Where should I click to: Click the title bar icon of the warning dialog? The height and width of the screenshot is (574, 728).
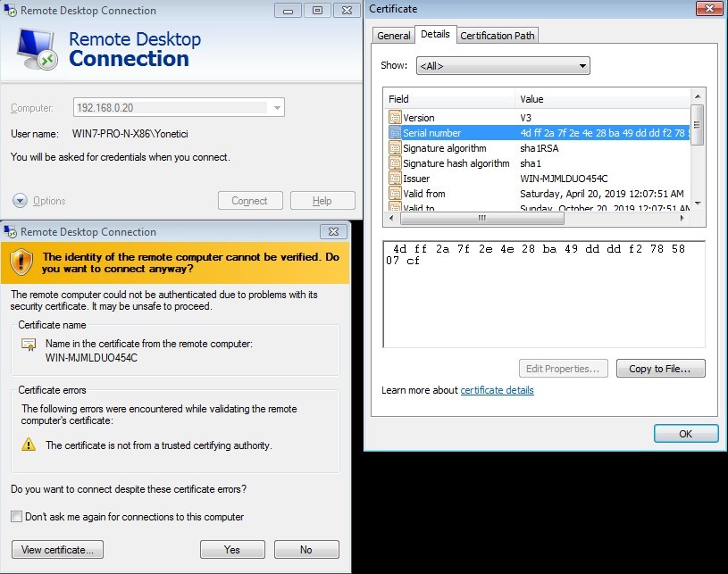[x=10, y=231]
